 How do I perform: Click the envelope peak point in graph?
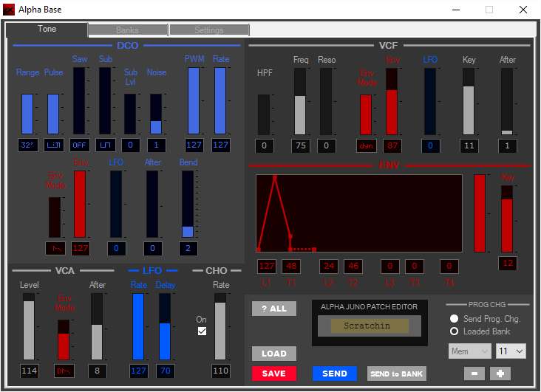[x=275, y=177]
